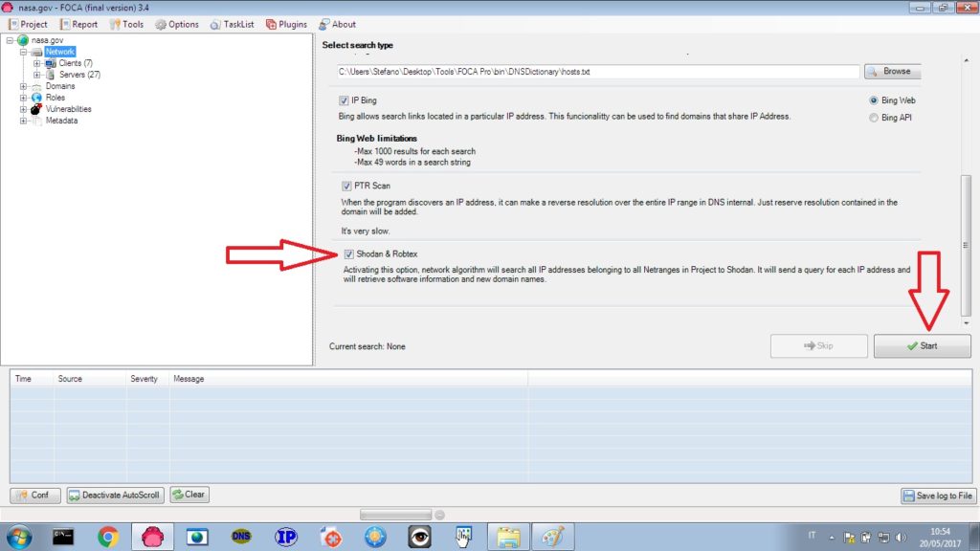The width and height of the screenshot is (980, 551).
Task: Click the DNS dictionary path field
Action: [598, 72]
